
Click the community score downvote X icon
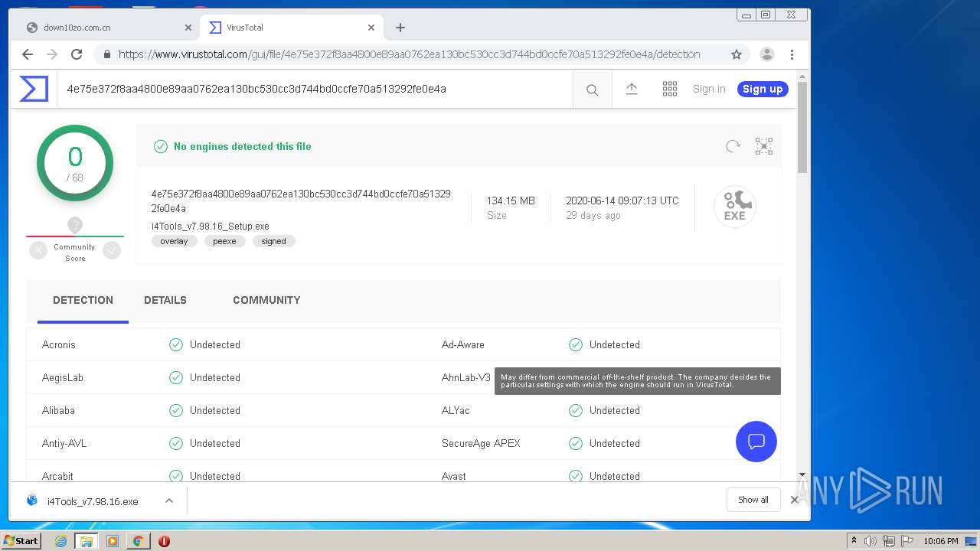pos(38,249)
